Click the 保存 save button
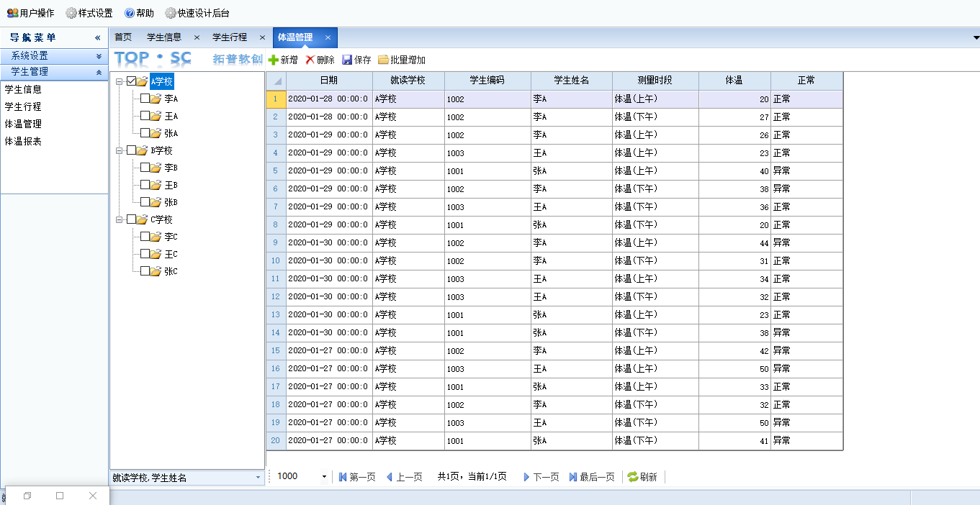980x505 pixels. [356, 60]
